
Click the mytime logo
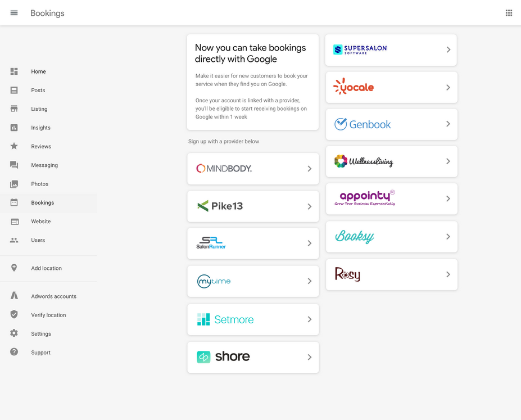point(214,281)
